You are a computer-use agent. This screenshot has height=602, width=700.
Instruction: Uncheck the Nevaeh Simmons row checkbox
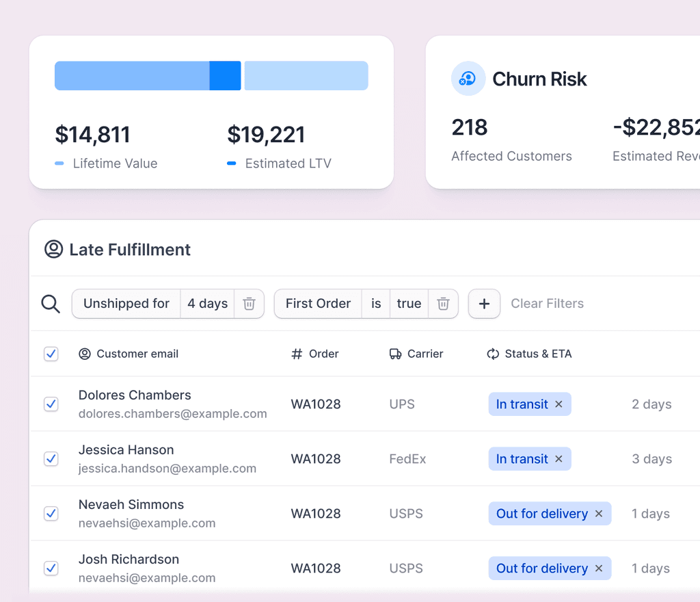tap(51, 514)
